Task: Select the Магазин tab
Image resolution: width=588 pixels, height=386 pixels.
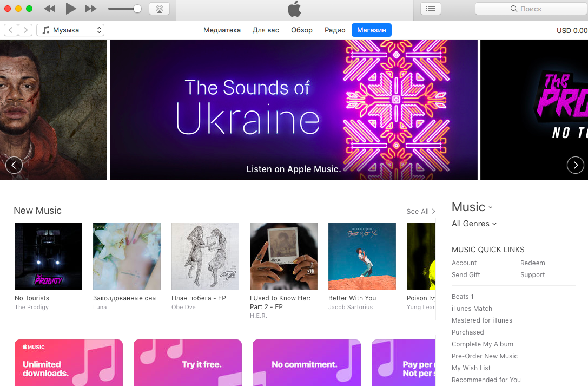Action: [371, 30]
